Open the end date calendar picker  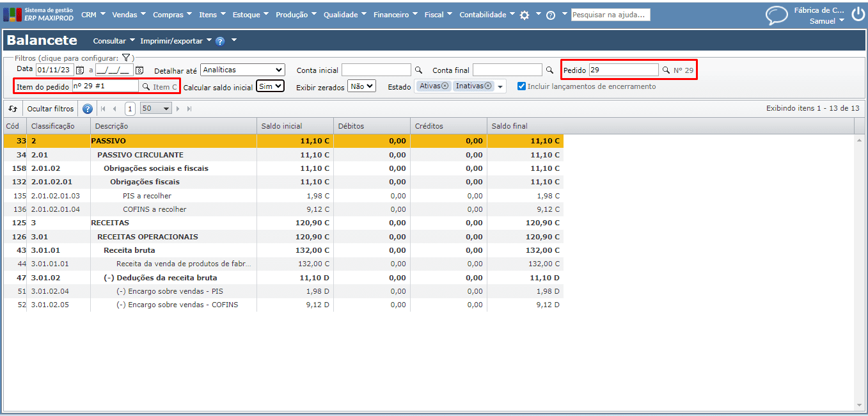click(x=139, y=70)
